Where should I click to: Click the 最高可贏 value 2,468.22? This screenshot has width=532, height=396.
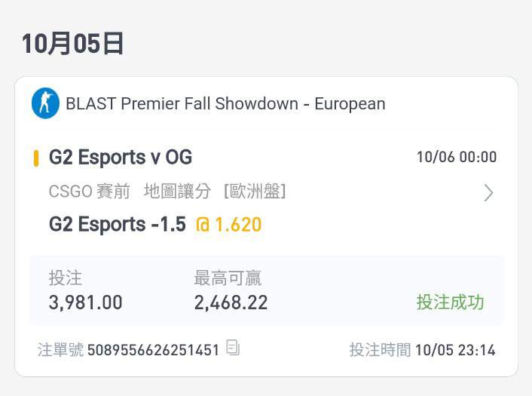[231, 302]
